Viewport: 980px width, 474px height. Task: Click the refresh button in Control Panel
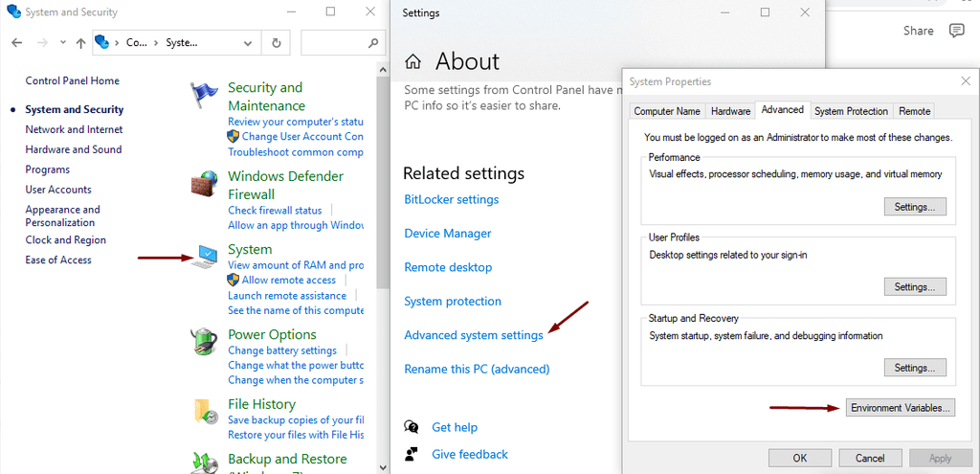pos(277,43)
